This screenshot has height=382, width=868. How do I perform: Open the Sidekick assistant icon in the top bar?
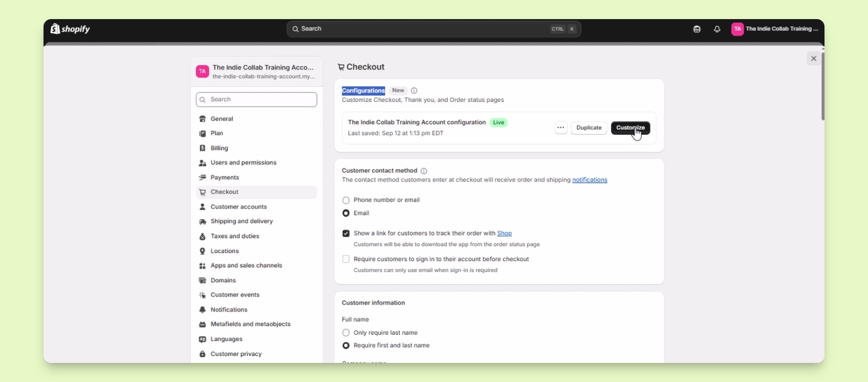coord(697,30)
